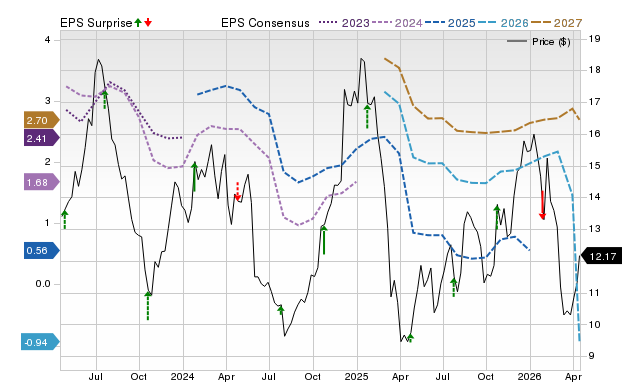This screenshot has width=640, height=382.
Task: Click the 2.70 value tag for 2027
Action: [x=41, y=120]
